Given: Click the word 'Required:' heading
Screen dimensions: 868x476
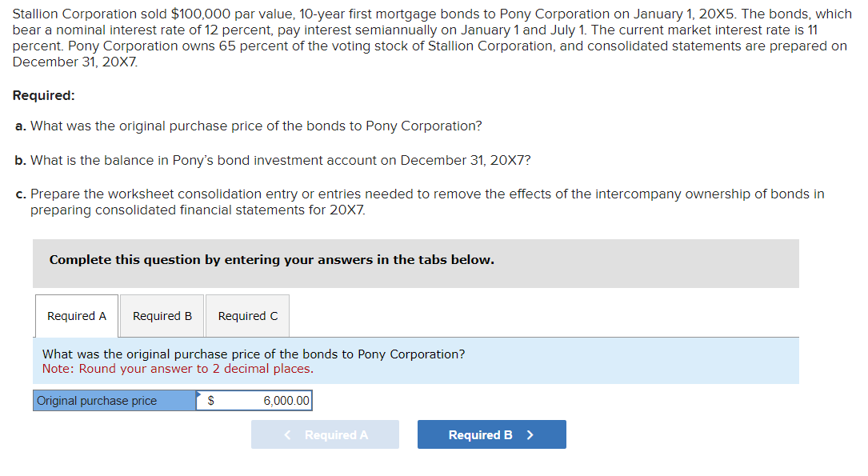Looking at the screenshot, I should tap(42, 95).
